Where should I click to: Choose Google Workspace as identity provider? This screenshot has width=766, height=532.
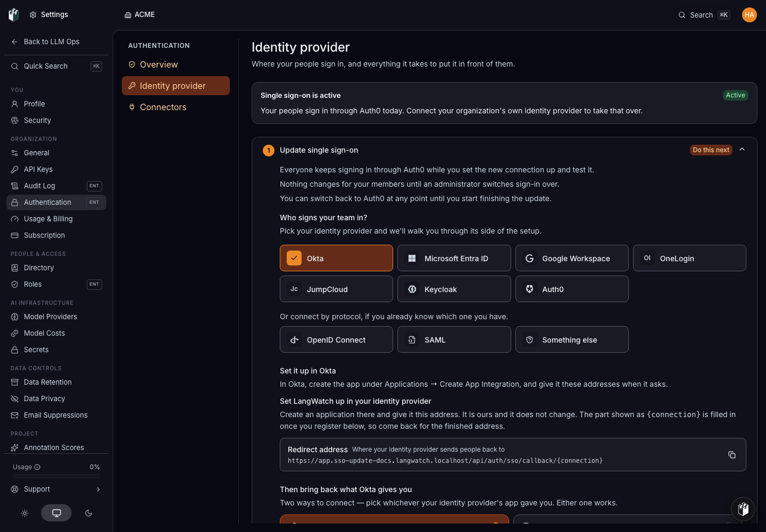click(572, 258)
